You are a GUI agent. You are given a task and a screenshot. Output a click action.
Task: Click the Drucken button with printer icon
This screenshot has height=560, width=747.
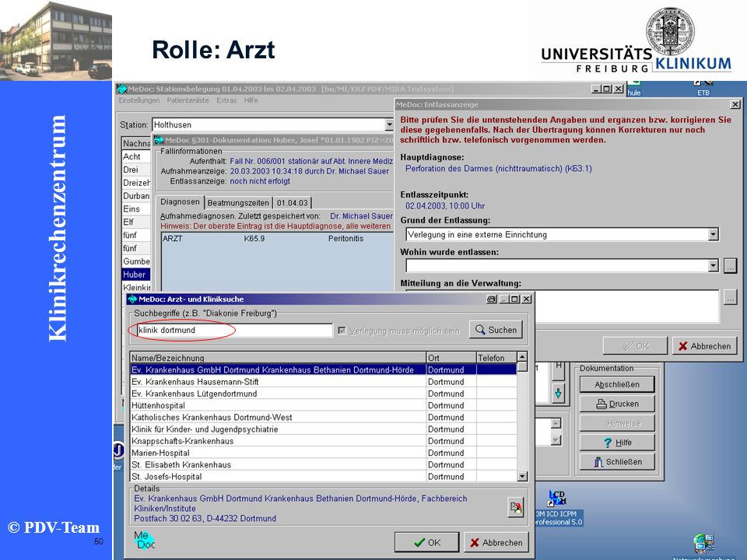coord(617,404)
